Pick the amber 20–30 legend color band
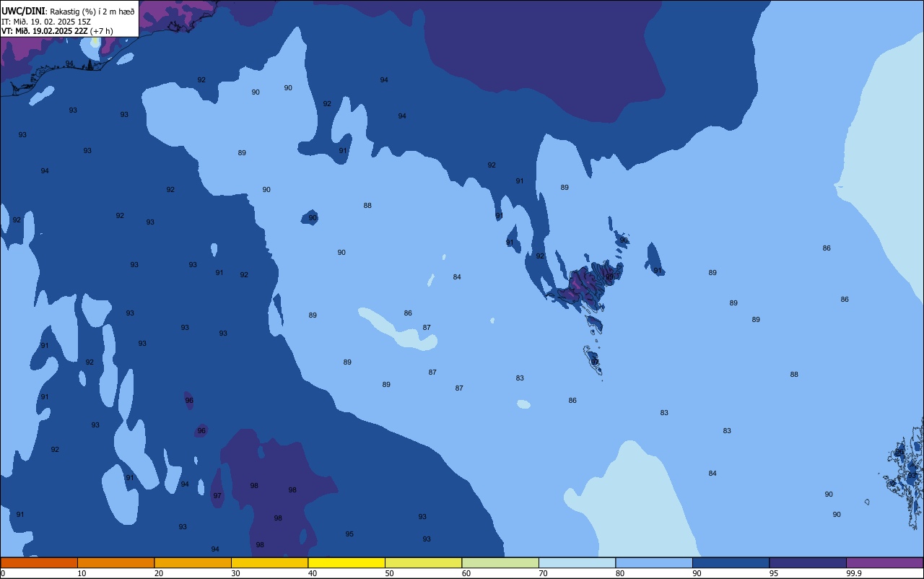This screenshot has height=579, width=924. (x=193, y=562)
